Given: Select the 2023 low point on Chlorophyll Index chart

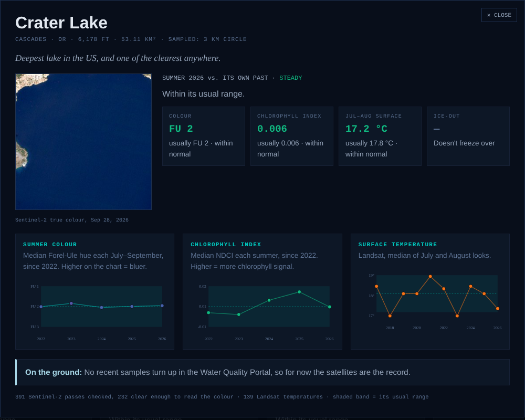Looking at the screenshot, I should click(x=239, y=314).
